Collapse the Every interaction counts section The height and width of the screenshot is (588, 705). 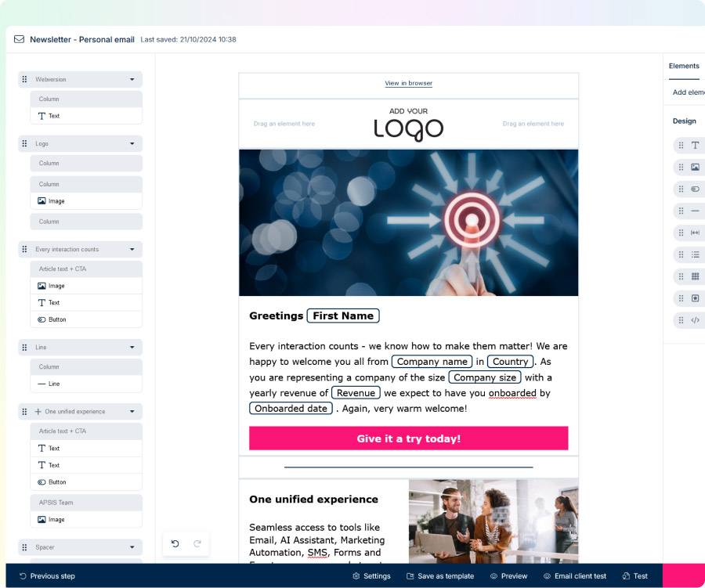[x=132, y=250]
